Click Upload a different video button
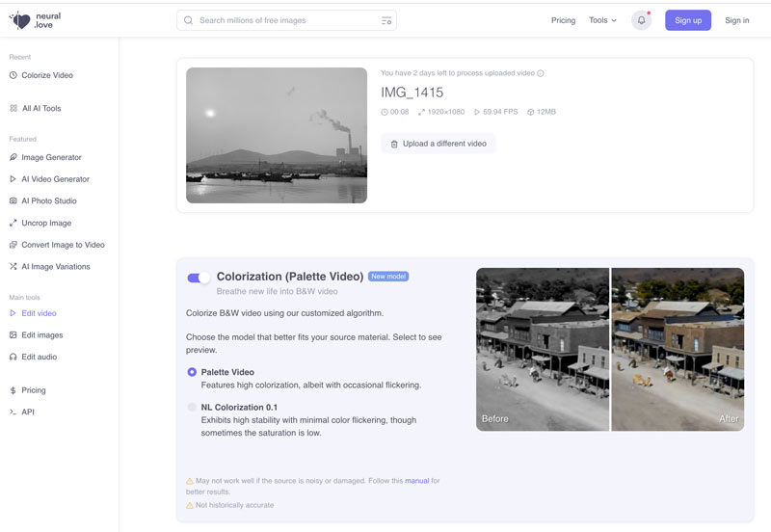 [x=439, y=144]
